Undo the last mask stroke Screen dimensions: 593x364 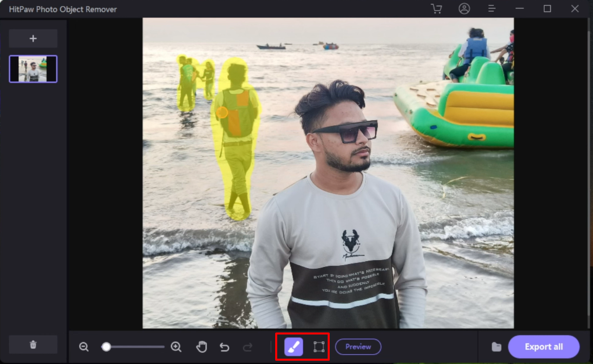[224, 346]
